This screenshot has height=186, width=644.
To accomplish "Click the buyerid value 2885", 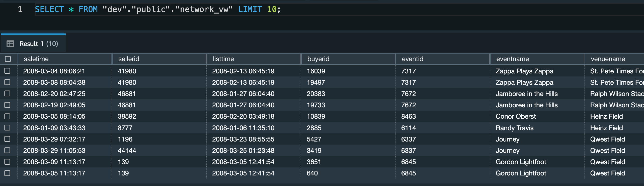I will coord(314,128).
